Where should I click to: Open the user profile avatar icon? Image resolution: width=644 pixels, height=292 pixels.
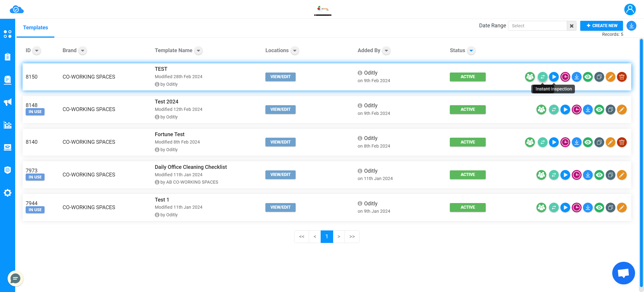tap(630, 9)
